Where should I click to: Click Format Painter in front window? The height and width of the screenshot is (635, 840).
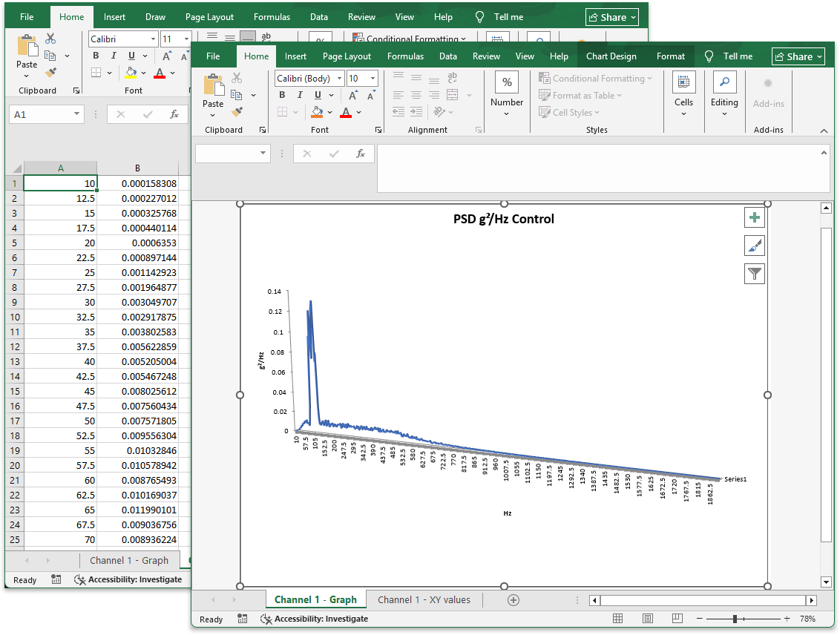tap(237, 112)
